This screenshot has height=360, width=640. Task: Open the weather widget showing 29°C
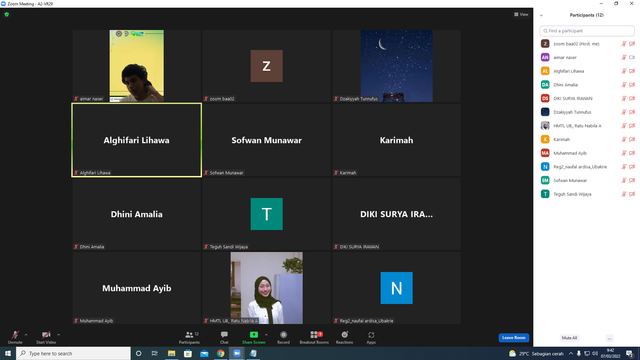click(x=536, y=353)
